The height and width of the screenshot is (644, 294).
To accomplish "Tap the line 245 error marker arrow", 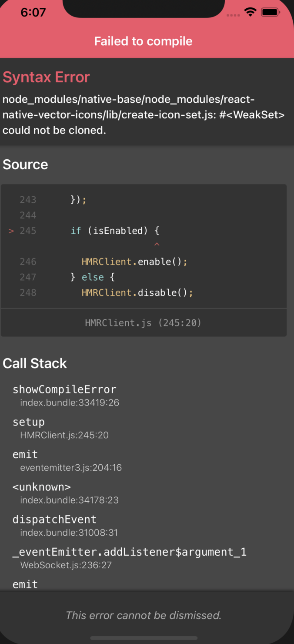I will (11, 231).
